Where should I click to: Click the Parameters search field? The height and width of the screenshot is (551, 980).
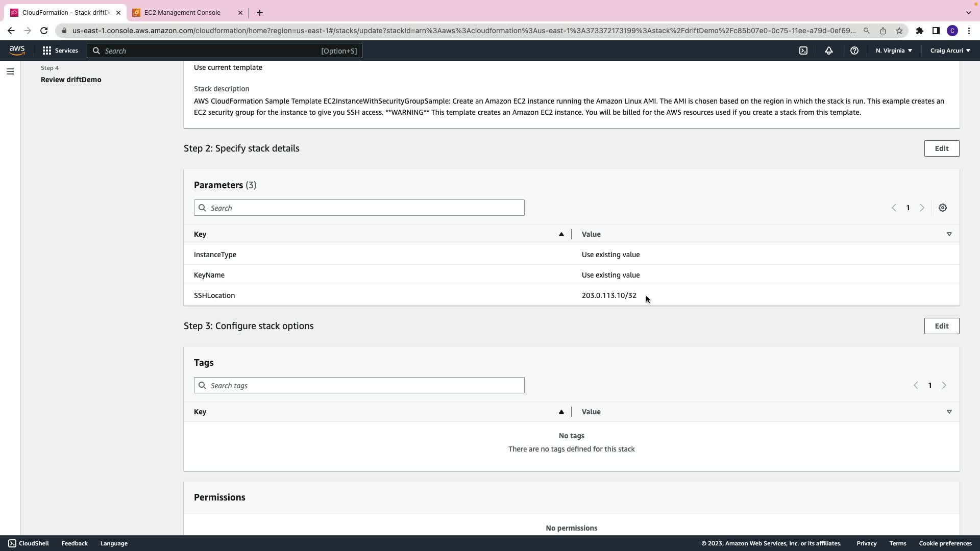[359, 208]
